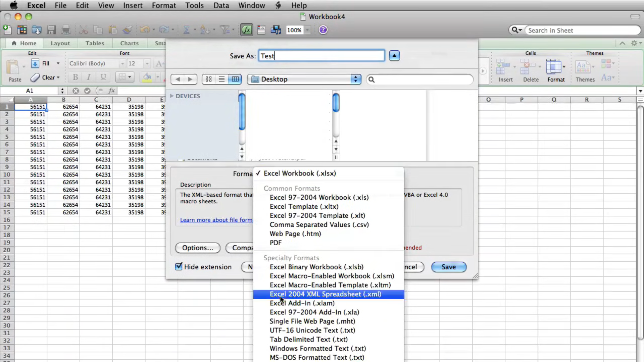Click the Delete cells ribbon icon

[528, 66]
